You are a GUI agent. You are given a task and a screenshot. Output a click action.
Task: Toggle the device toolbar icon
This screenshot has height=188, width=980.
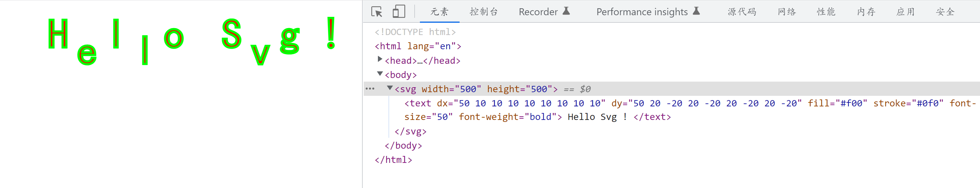tap(398, 11)
